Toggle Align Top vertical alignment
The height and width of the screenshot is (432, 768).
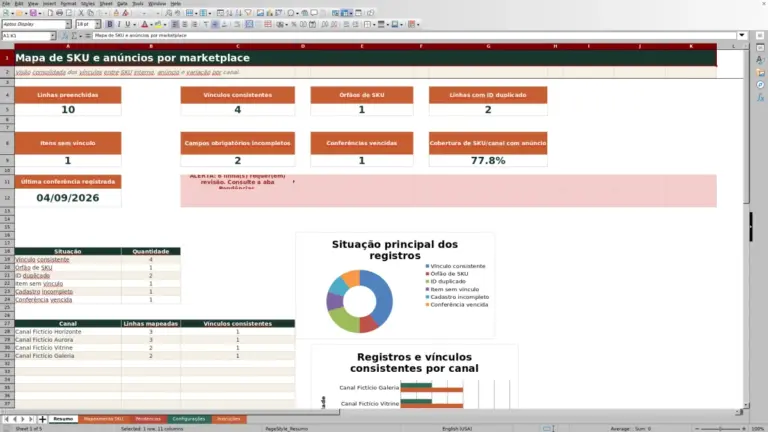pyautogui.click(x=206, y=24)
